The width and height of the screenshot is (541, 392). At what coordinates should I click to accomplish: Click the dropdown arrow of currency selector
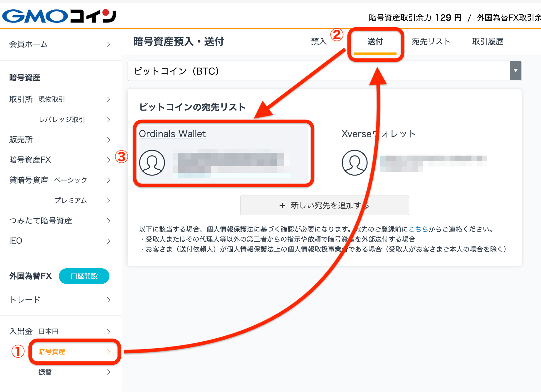515,71
